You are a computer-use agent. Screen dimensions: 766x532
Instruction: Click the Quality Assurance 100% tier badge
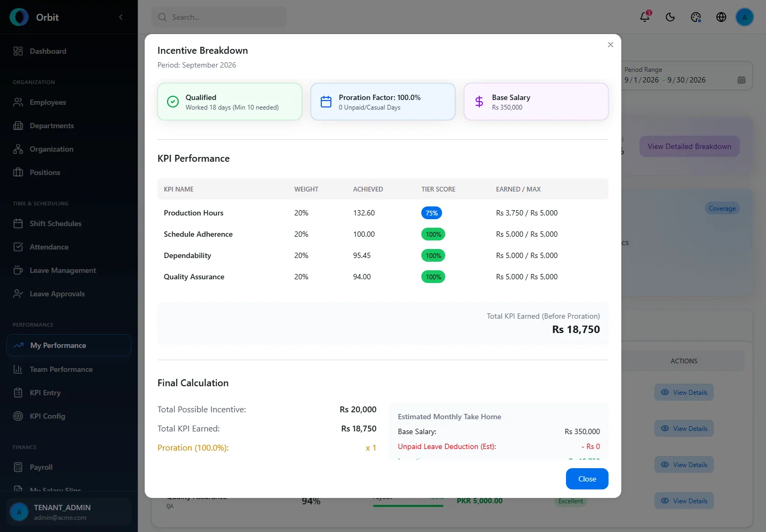point(434,277)
